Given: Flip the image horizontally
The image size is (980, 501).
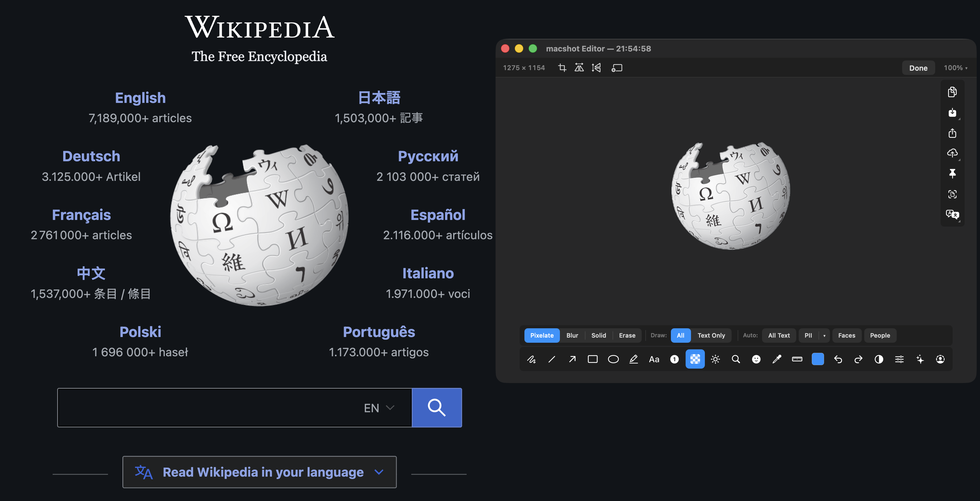Looking at the screenshot, I should 579,68.
